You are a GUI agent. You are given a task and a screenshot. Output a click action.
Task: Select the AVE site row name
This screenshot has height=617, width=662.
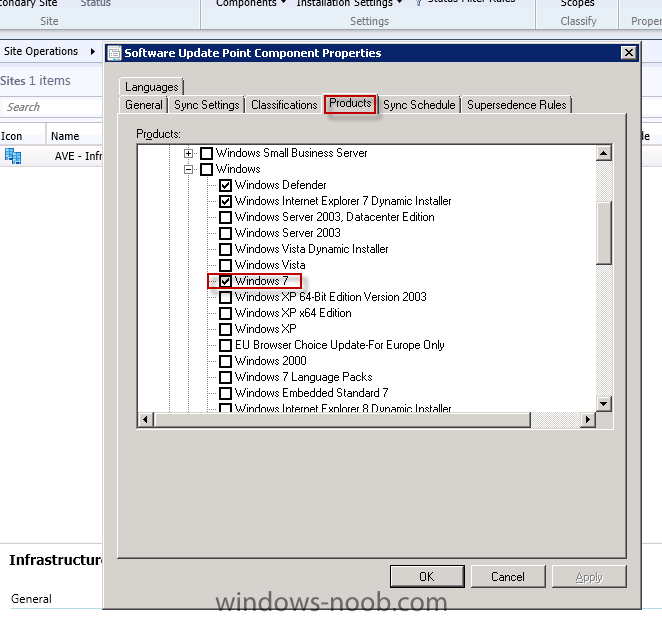78,156
